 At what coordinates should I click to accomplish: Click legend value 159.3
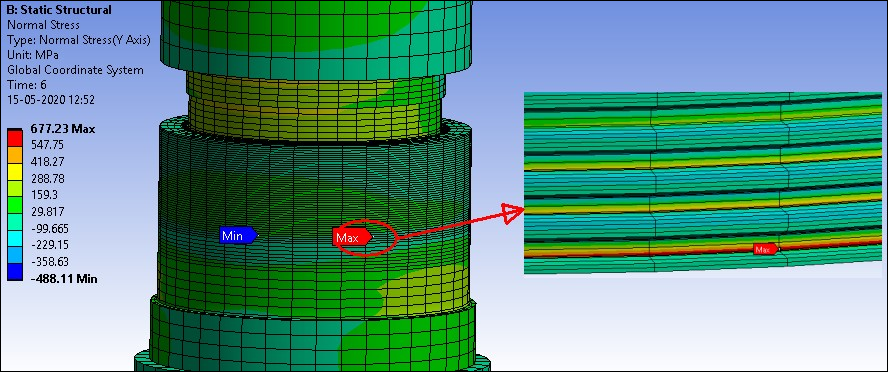point(44,195)
